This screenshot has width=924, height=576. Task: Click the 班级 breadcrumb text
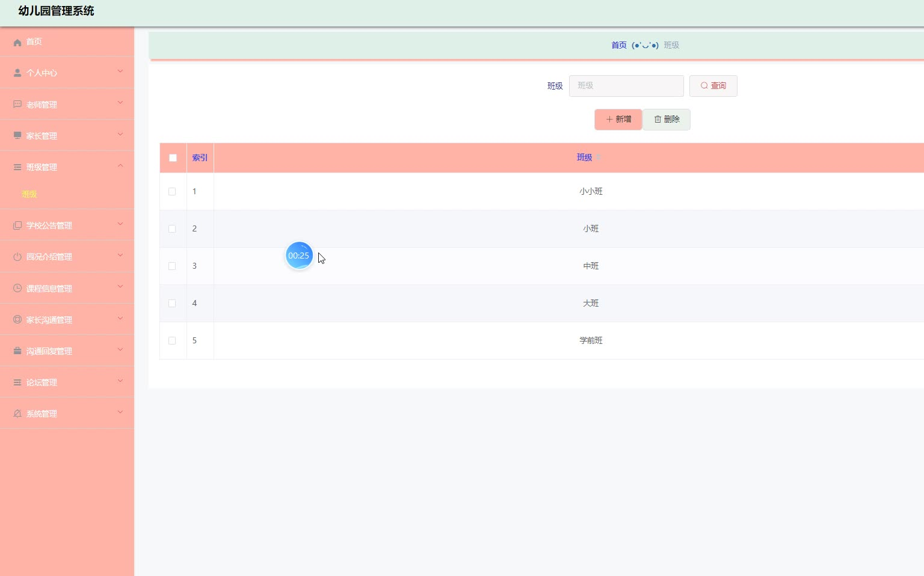pyautogui.click(x=671, y=45)
